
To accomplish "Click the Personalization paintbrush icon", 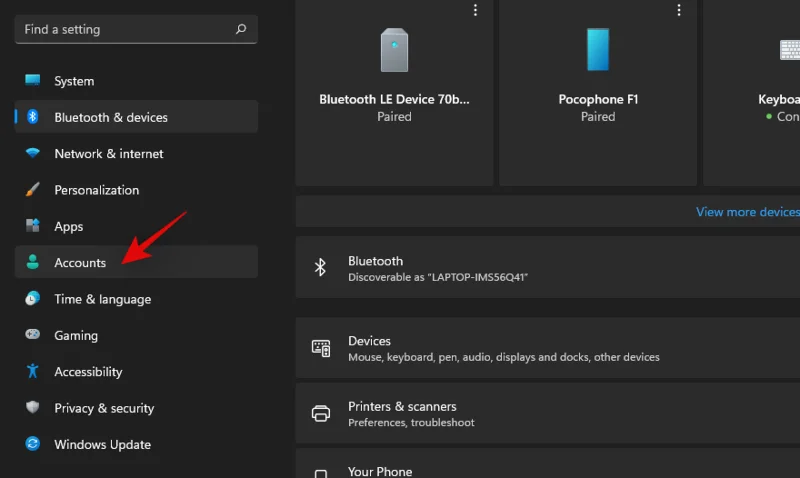I will pyautogui.click(x=33, y=190).
